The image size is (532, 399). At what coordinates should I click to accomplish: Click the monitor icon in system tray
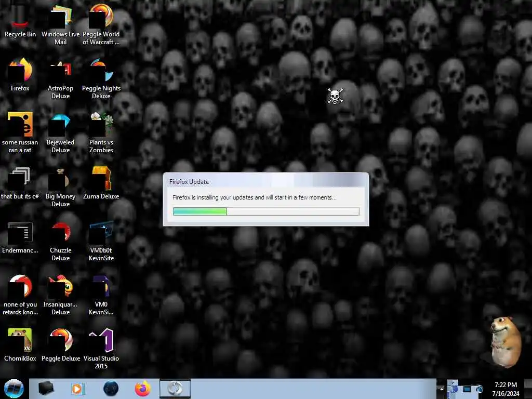467,389
